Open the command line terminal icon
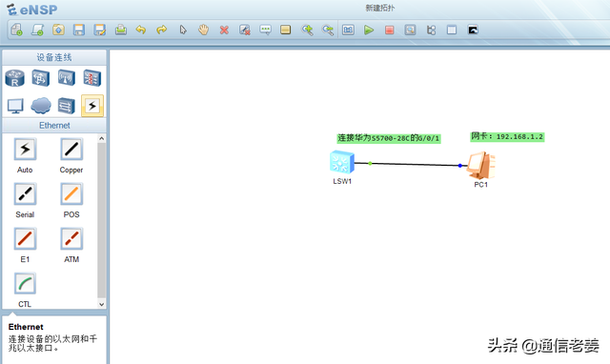The height and width of the screenshot is (364, 610). pos(473,30)
